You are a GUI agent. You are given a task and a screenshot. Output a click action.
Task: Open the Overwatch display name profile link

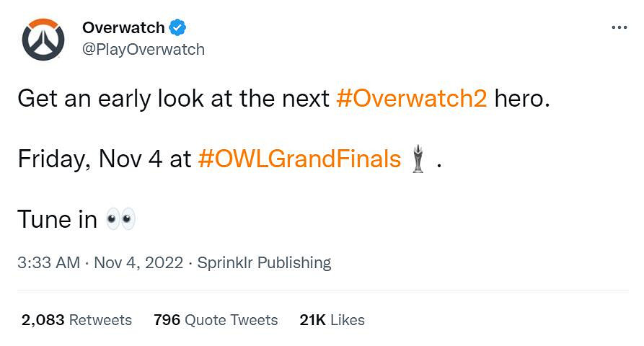[124, 28]
